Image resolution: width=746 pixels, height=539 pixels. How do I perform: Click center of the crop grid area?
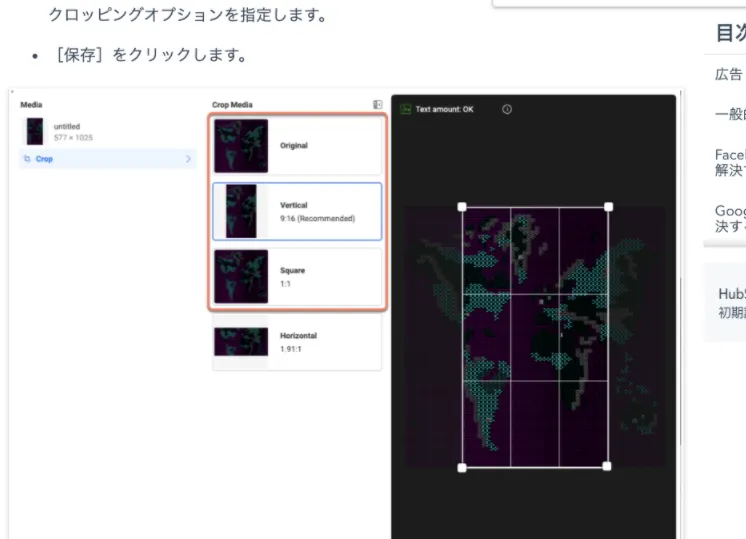tap(535, 337)
